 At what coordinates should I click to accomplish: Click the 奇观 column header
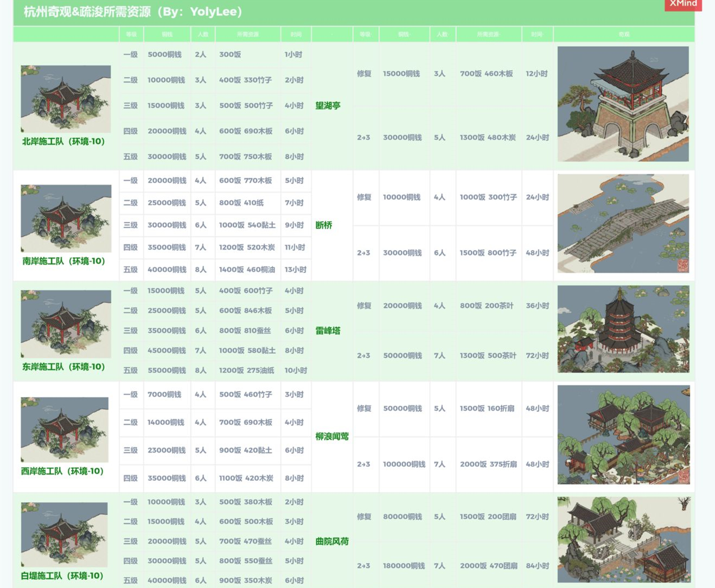click(x=624, y=34)
